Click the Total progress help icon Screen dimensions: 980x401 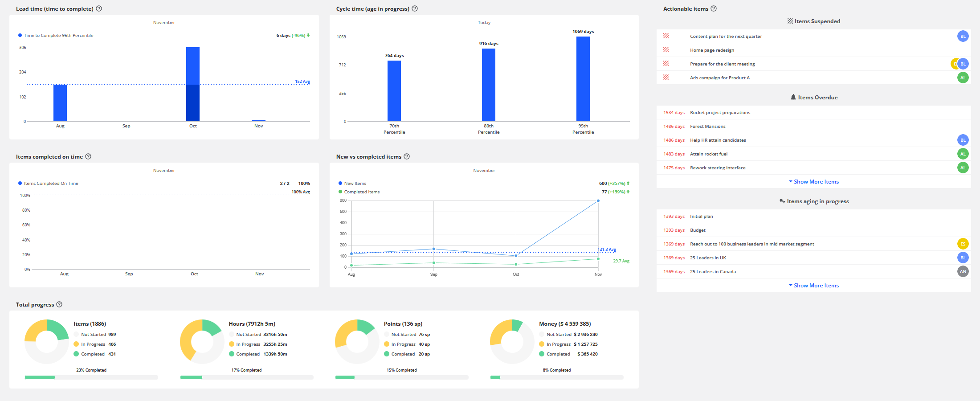pyautogui.click(x=59, y=304)
